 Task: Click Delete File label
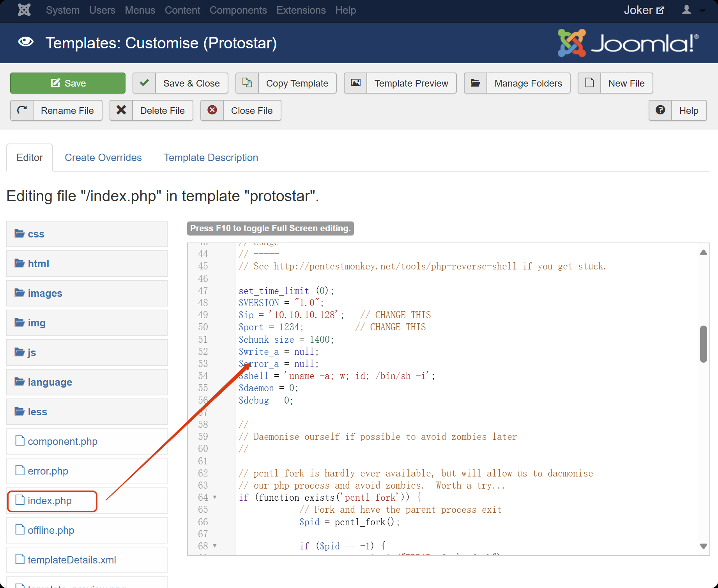click(163, 111)
